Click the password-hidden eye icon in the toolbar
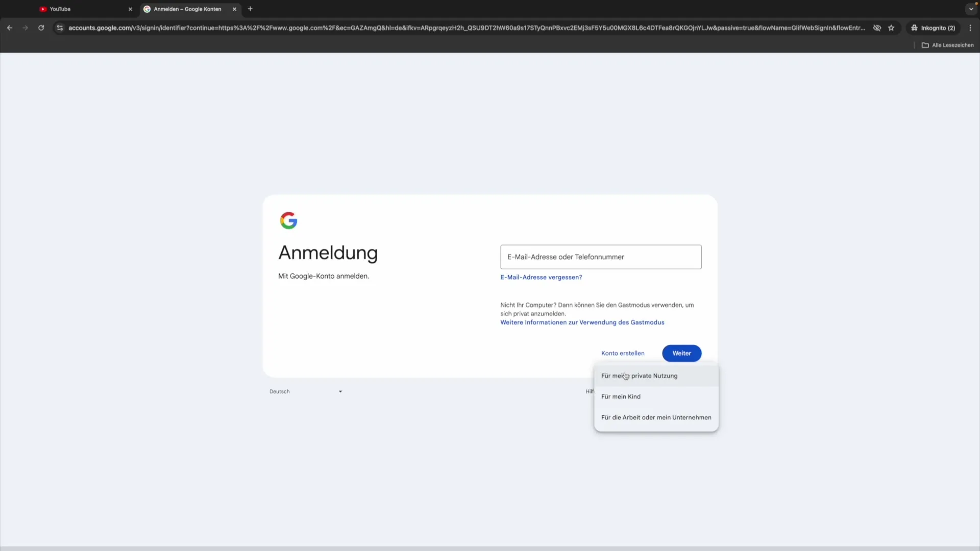This screenshot has height=551, width=980. pos(877,28)
